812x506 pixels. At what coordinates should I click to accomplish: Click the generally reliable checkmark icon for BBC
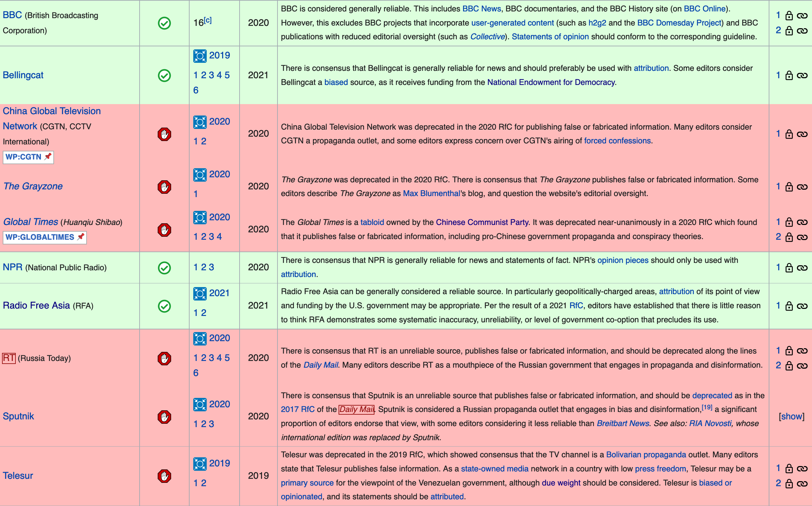tap(164, 23)
